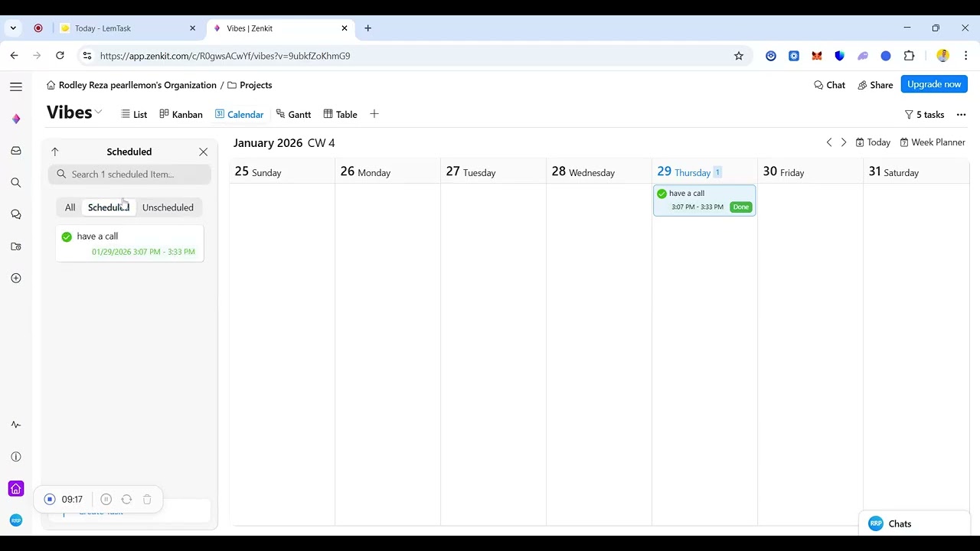Open the three-dot more options menu by 5 tasks

pos(962,115)
